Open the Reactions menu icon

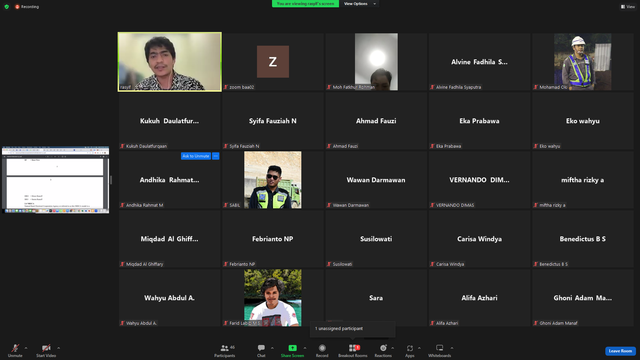pos(383,348)
